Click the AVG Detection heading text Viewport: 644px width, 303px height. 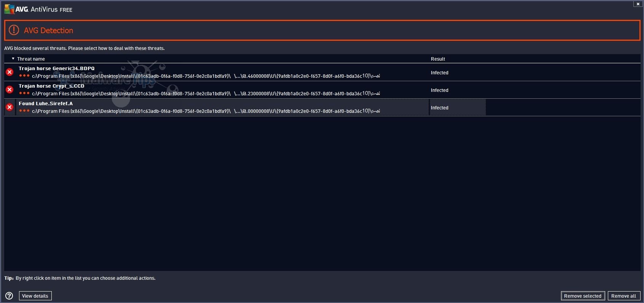click(x=48, y=30)
